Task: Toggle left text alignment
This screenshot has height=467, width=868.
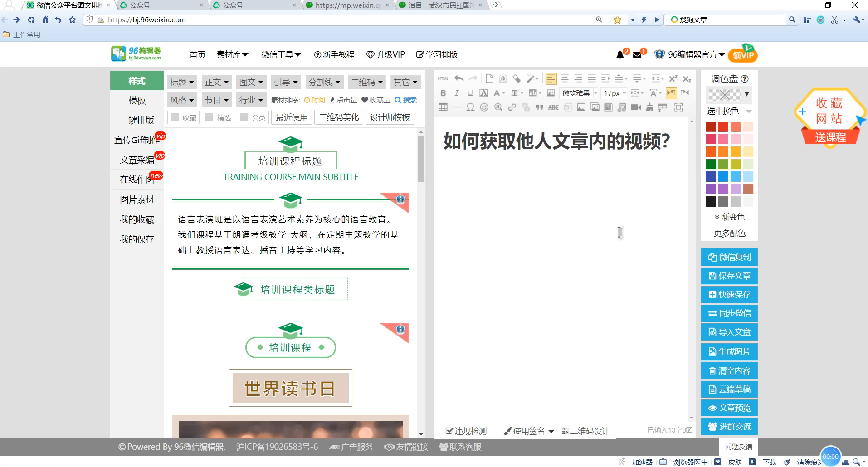Action: [551, 78]
